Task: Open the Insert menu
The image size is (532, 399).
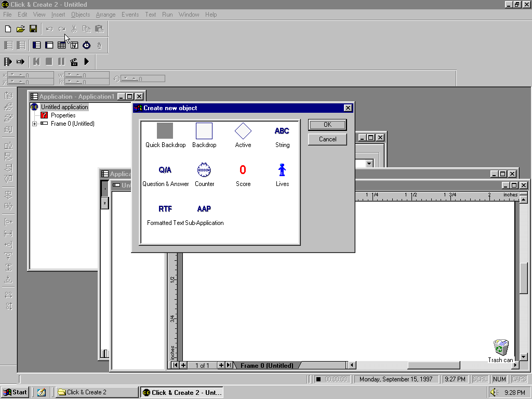Action: (x=58, y=15)
